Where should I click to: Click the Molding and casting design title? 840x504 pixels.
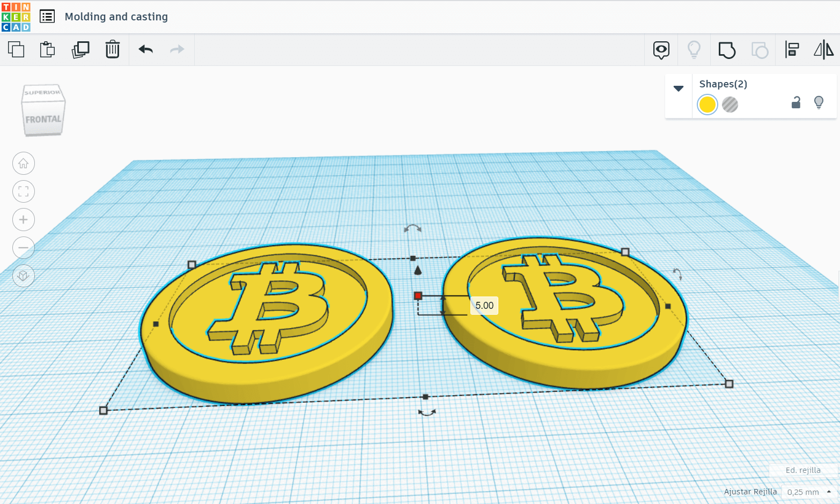click(116, 17)
